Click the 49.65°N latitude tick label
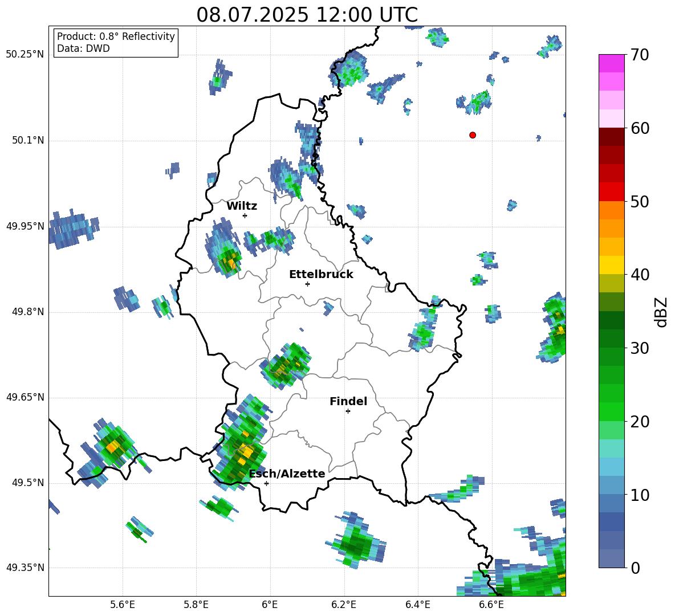The height and width of the screenshot is (616, 675). click(25, 397)
